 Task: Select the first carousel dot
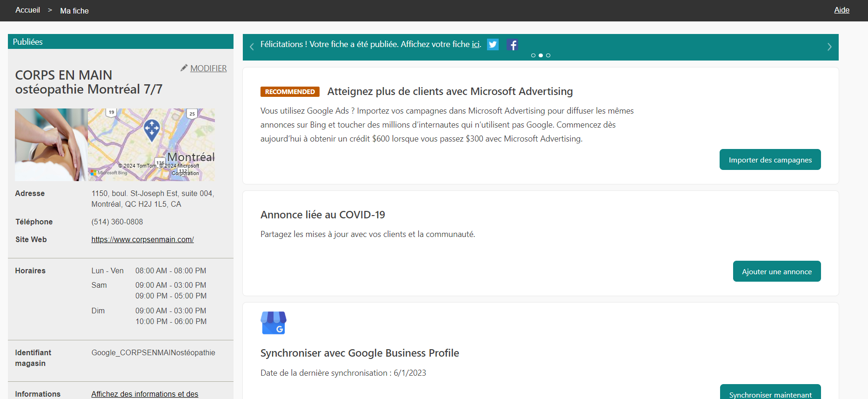[533, 55]
